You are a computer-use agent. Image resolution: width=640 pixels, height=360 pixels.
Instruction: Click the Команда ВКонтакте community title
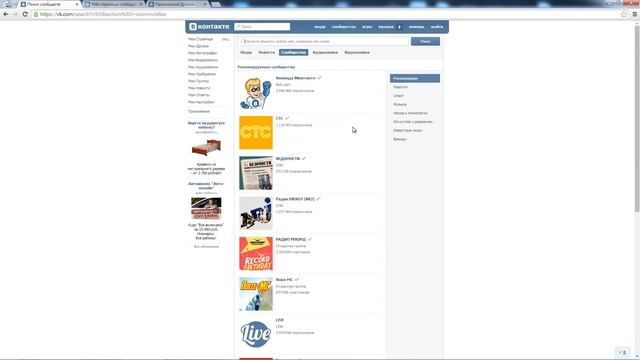(x=296, y=78)
